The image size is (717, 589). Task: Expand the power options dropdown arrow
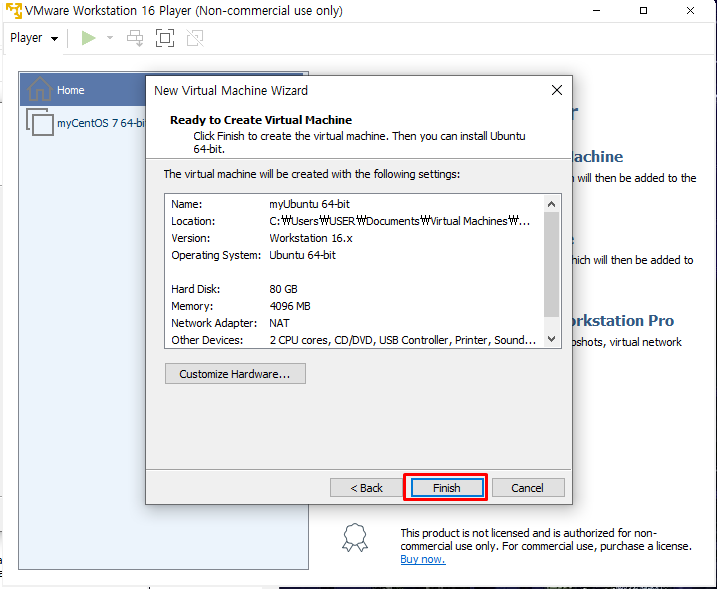[x=110, y=38]
